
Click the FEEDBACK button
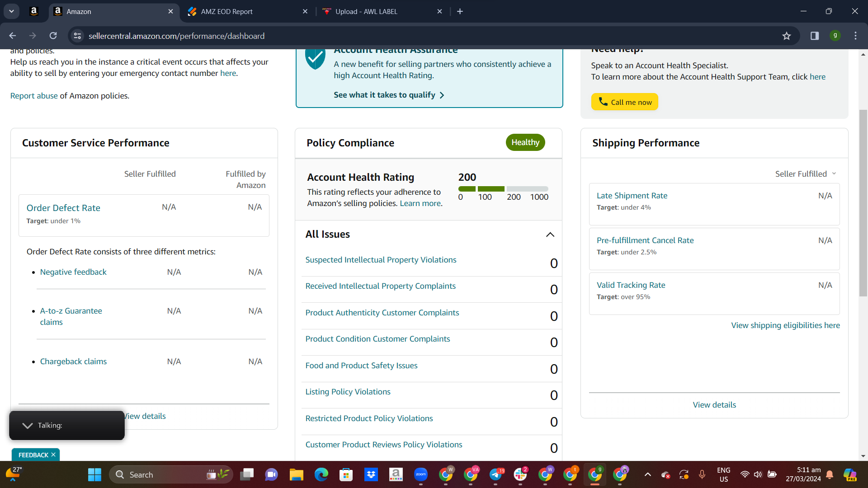tap(33, 455)
